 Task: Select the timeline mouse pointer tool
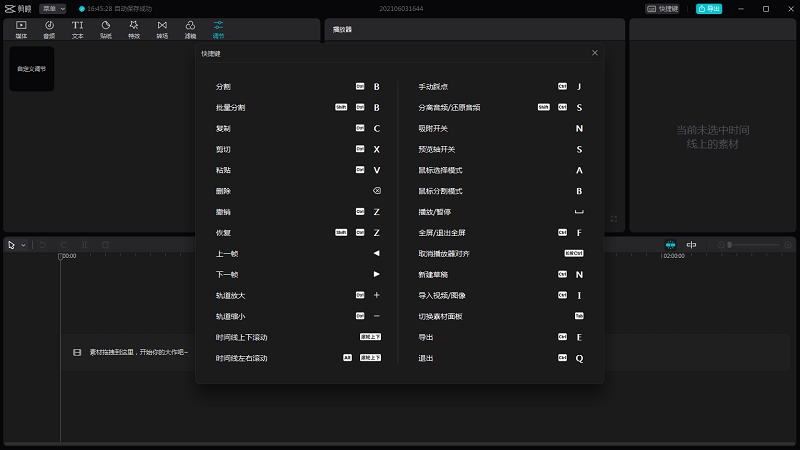pyautogui.click(x=12, y=245)
